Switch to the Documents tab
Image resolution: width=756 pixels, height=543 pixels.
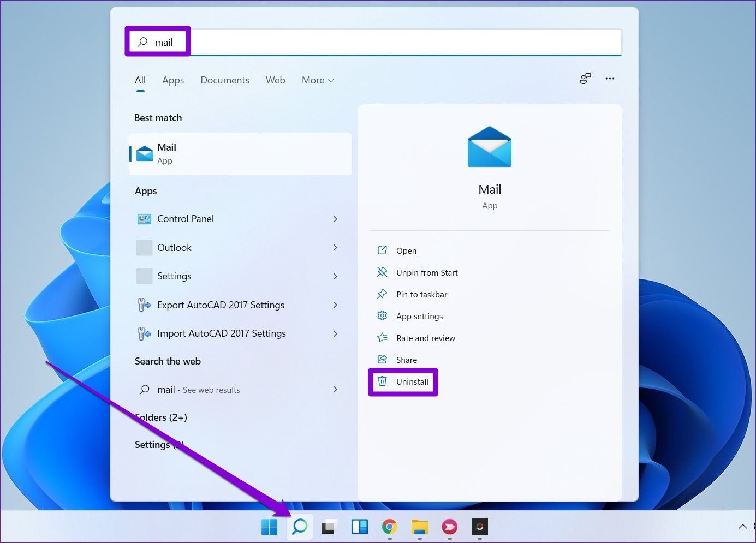click(x=225, y=80)
